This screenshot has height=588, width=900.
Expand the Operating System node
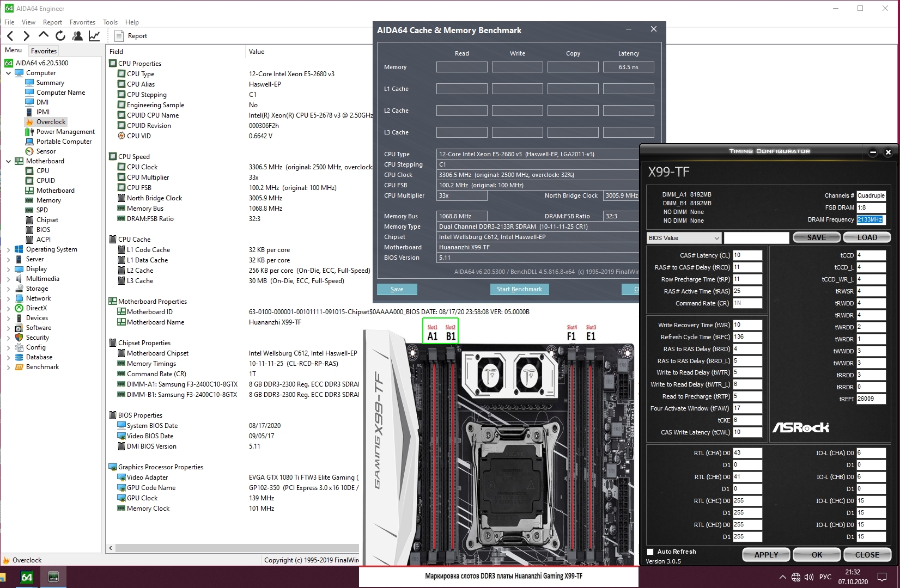pyautogui.click(x=9, y=249)
